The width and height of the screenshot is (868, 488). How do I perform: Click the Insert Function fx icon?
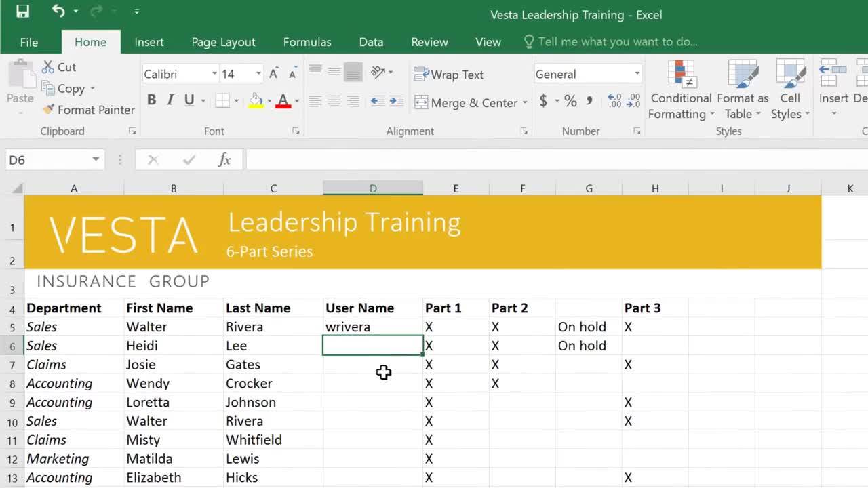click(224, 160)
